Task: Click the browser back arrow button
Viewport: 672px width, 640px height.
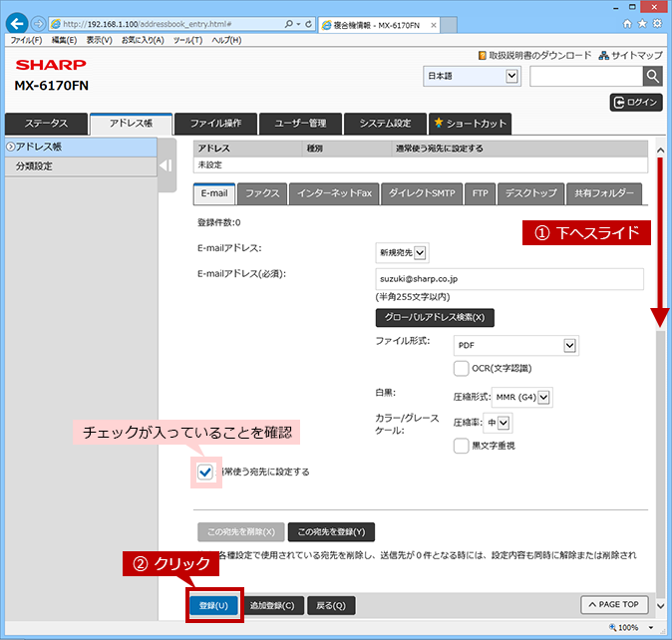Action: click(17, 24)
